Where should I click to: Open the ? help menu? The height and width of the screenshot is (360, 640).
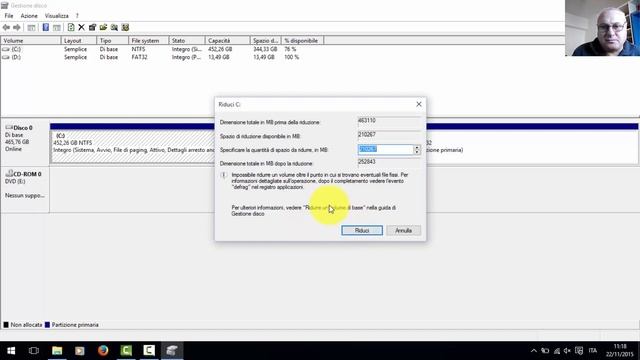tap(77, 16)
